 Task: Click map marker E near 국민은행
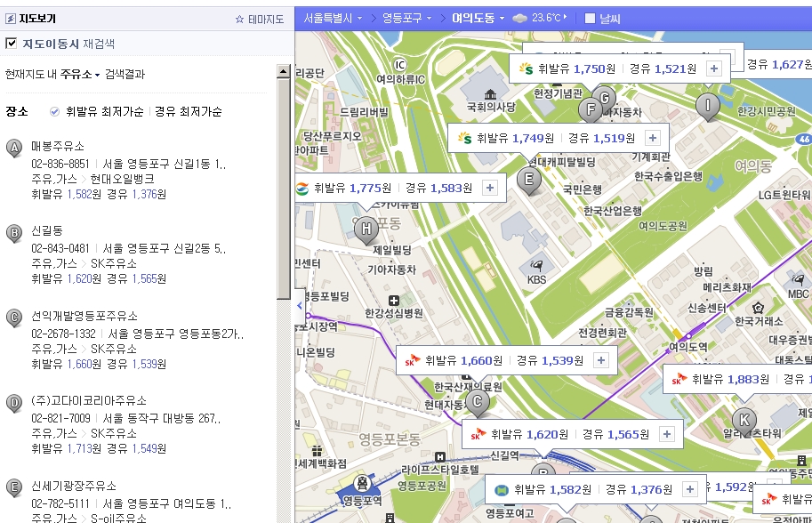tap(528, 181)
